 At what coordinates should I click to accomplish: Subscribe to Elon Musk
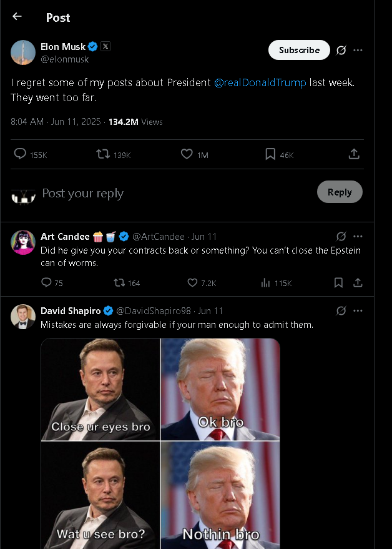[299, 50]
